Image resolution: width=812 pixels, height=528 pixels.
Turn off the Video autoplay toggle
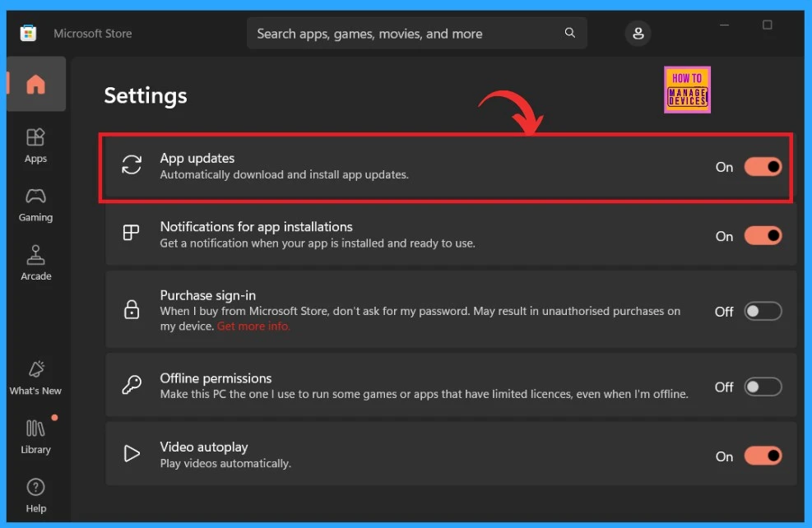763,456
